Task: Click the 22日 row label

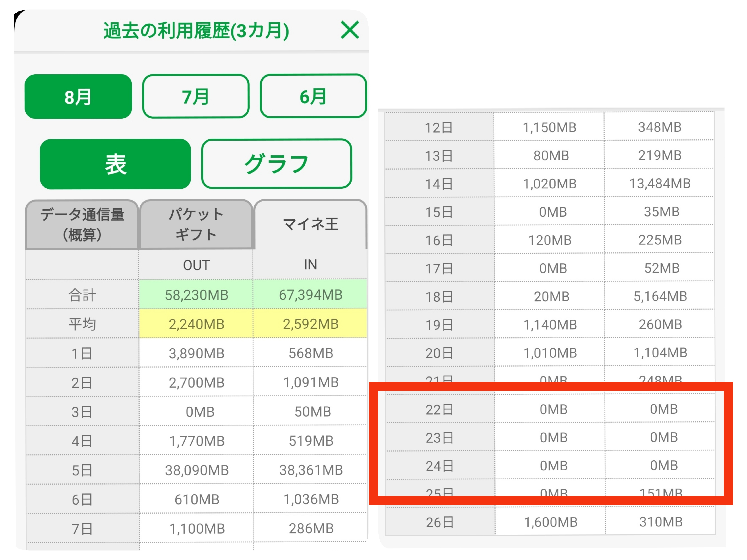Action: tap(439, 409)
